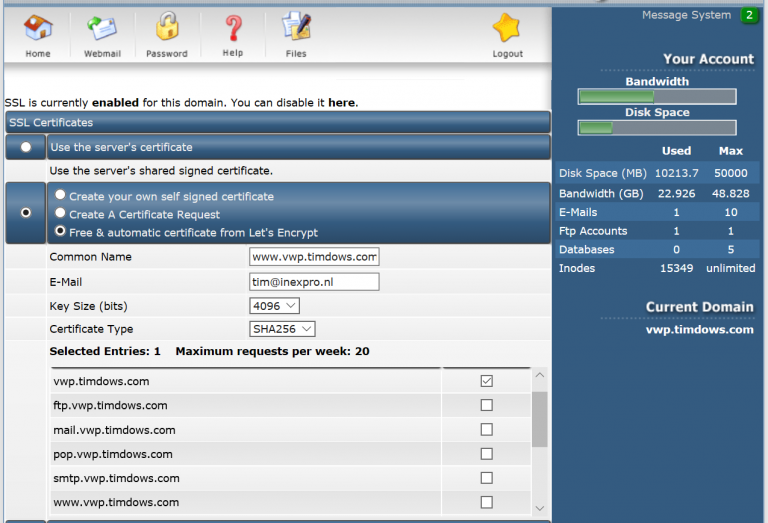Open Message System notification badge
The width and height of the screenshot is (768, 523).
[x=748, y=15]
